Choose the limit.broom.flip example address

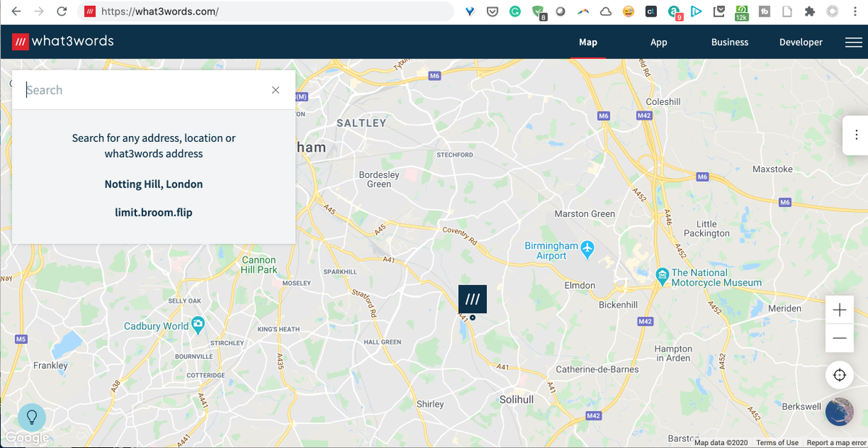(153, 213)
